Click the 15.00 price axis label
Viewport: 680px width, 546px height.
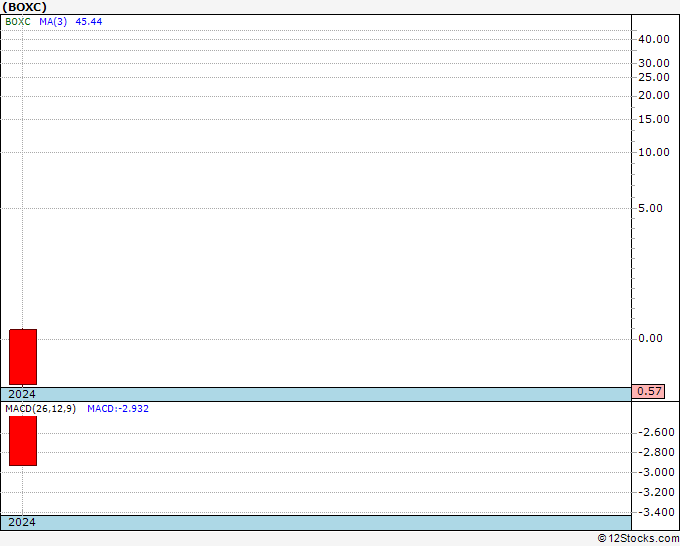tap(654, 119)
